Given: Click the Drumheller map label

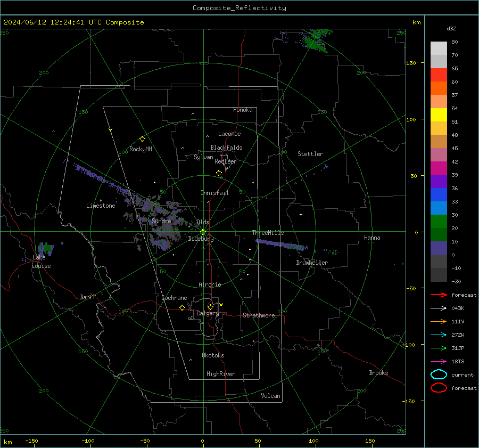Looking at the screenshot, I should click(x=312, y=263).
